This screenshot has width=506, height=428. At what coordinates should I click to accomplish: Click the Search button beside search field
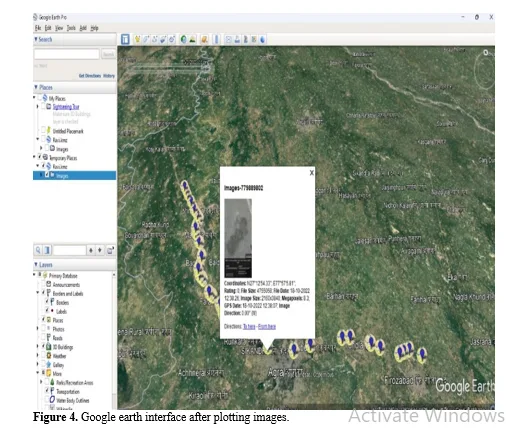pos(108,54)
